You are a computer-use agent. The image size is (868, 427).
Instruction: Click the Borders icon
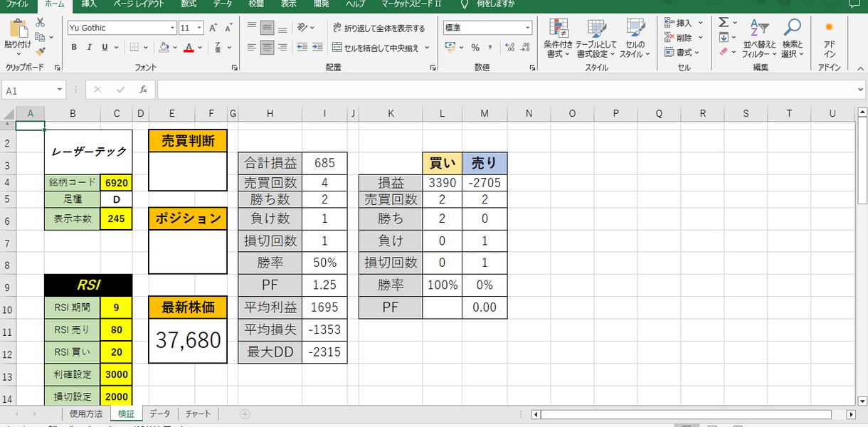[135, 48]
